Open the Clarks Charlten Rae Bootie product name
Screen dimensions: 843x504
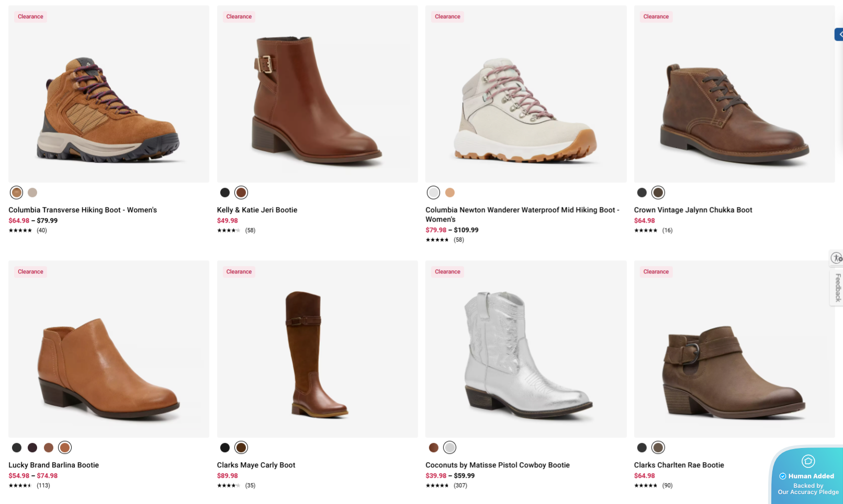point(678,465)
